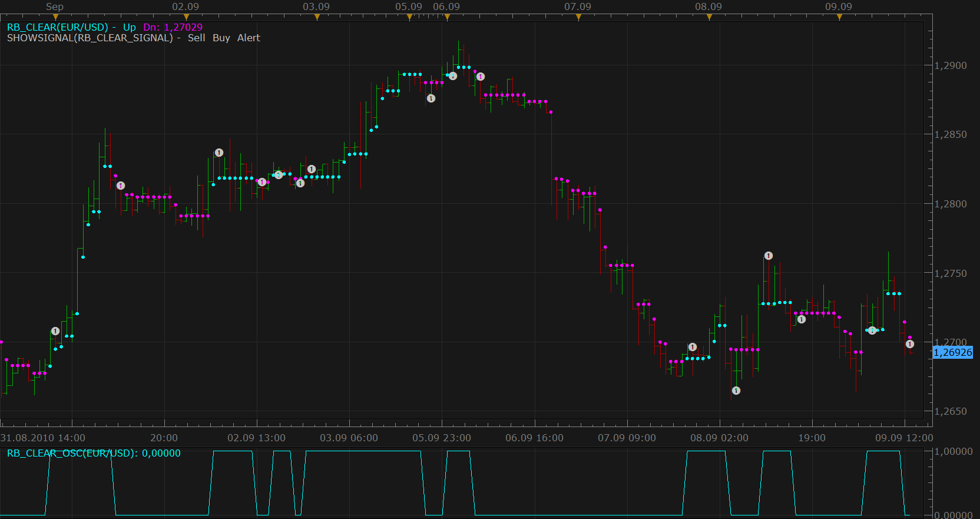Image resolution: width=980 pixels, height=519 pixels.
Task: Click the Alert signal label
Action: [249, 38]
